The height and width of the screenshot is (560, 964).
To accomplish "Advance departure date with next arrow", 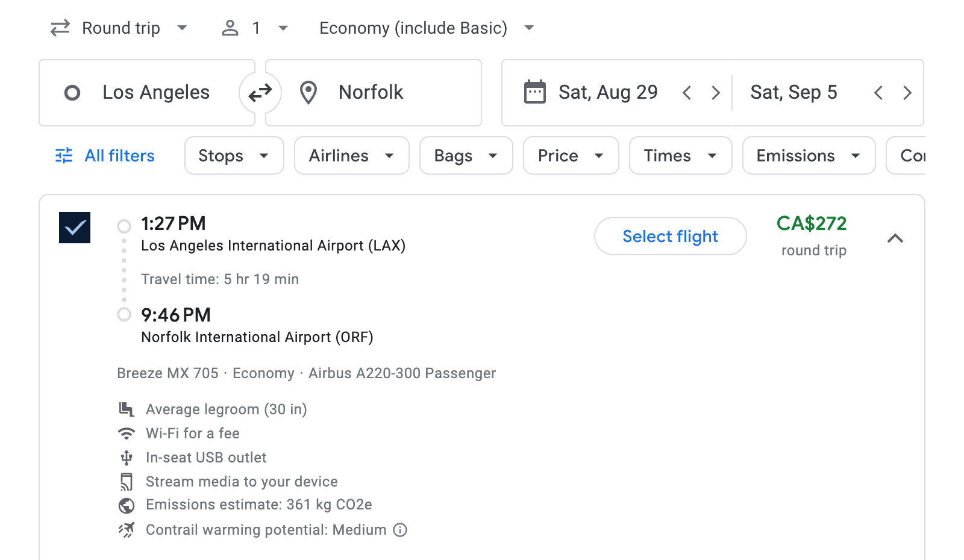I will pos(716,92).
